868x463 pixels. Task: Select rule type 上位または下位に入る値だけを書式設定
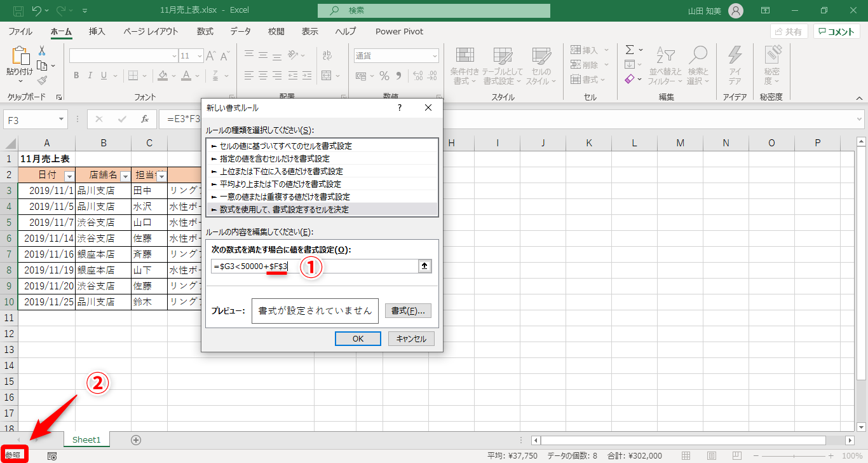[322, 171]
